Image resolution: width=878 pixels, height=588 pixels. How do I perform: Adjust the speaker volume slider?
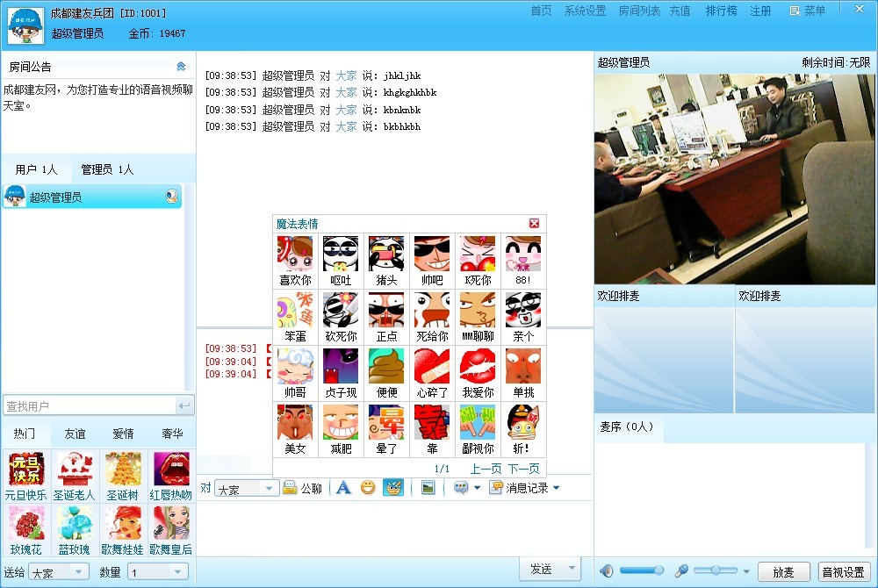642,570
